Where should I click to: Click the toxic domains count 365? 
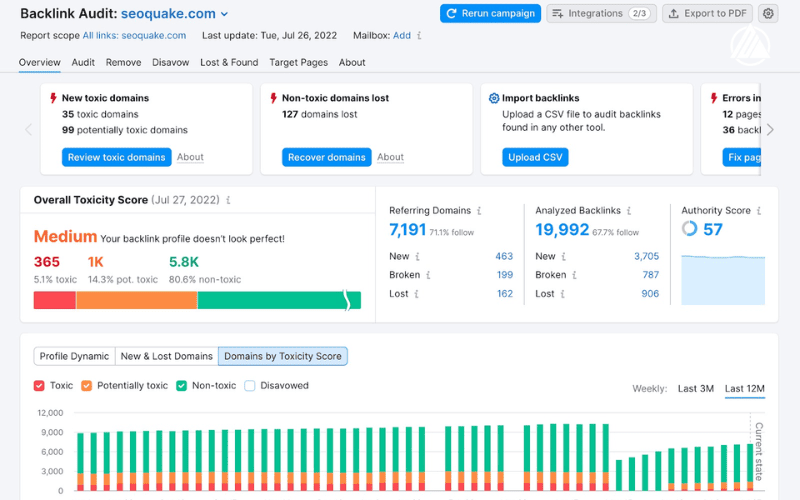point(47,262)
